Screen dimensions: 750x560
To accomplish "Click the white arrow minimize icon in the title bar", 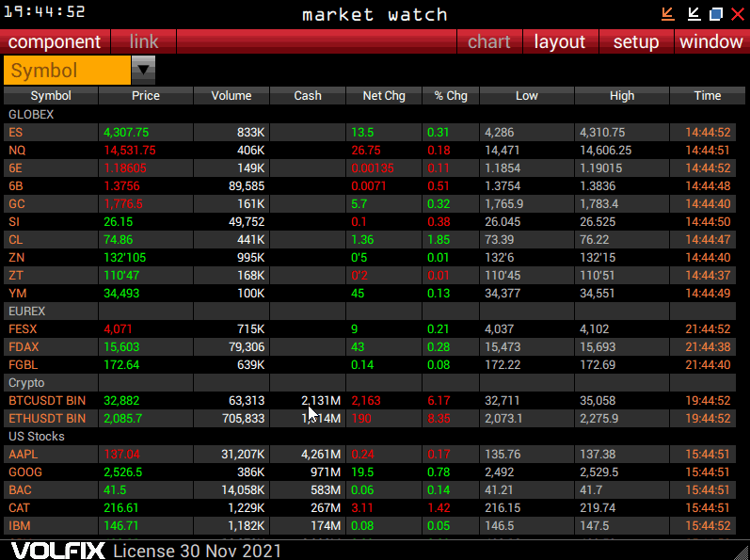I will pos(694,14).
